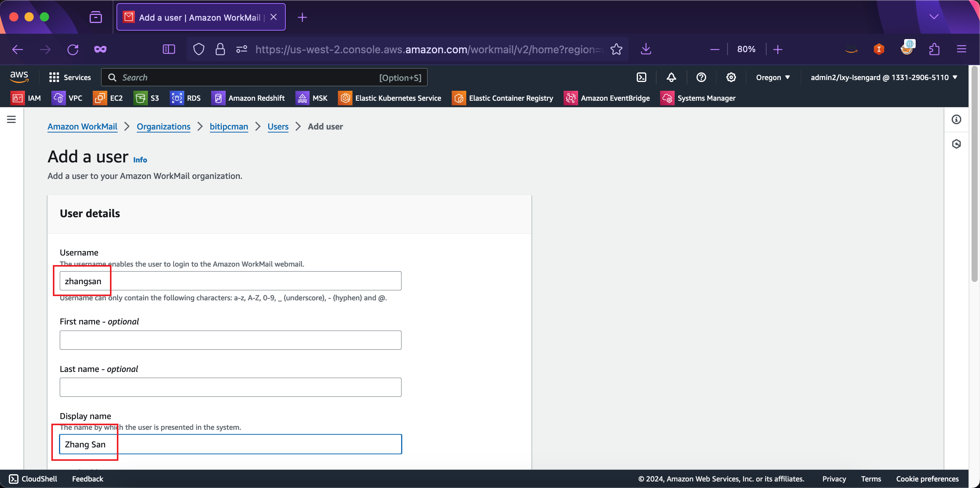
Task: Bookmark this page with star icon
Action: pyautogui.click(x=616, y=49)
